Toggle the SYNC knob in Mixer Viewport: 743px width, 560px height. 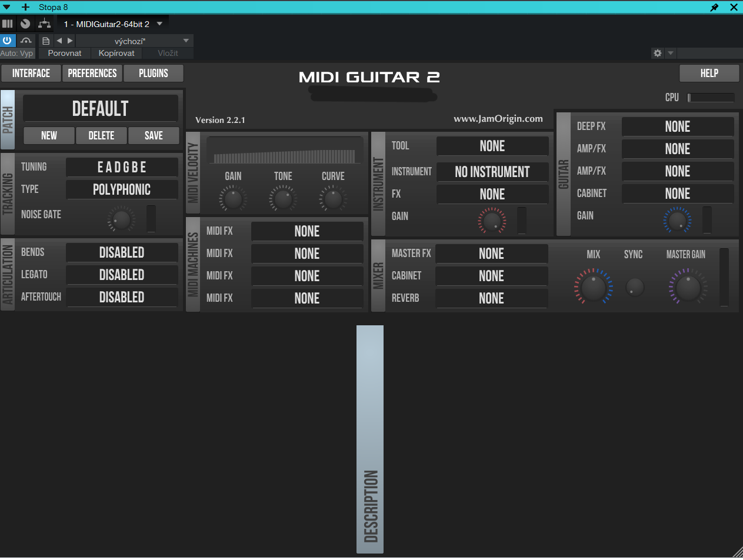tap(634, 287)
